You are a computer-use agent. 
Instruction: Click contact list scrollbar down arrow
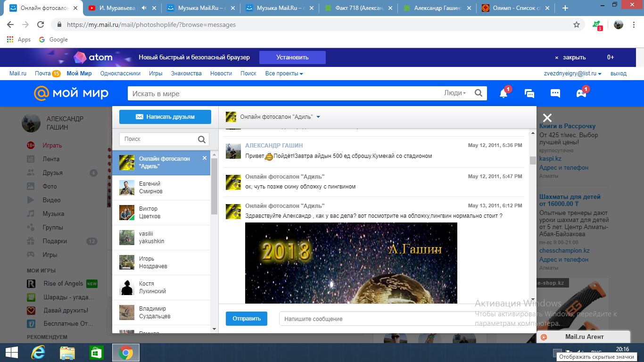[214, 329]
